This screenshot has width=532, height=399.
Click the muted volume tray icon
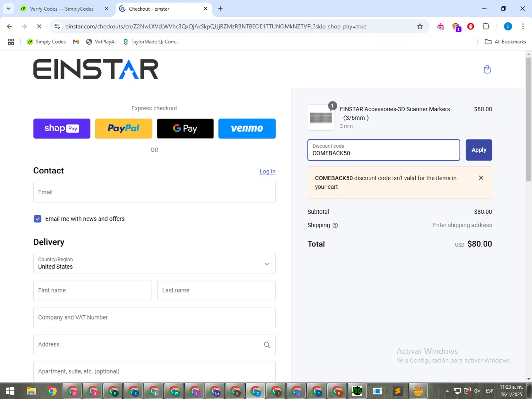tap(477, 391)
